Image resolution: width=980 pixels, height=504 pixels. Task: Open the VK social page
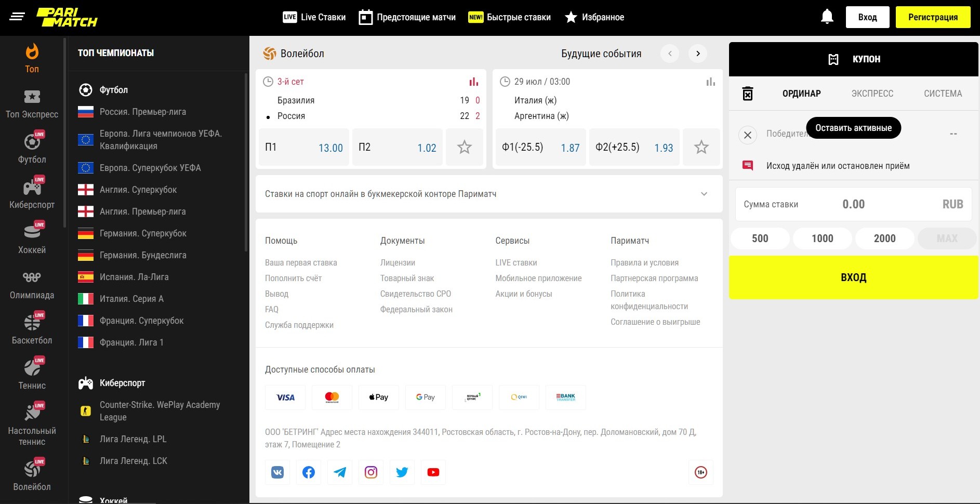277,472
